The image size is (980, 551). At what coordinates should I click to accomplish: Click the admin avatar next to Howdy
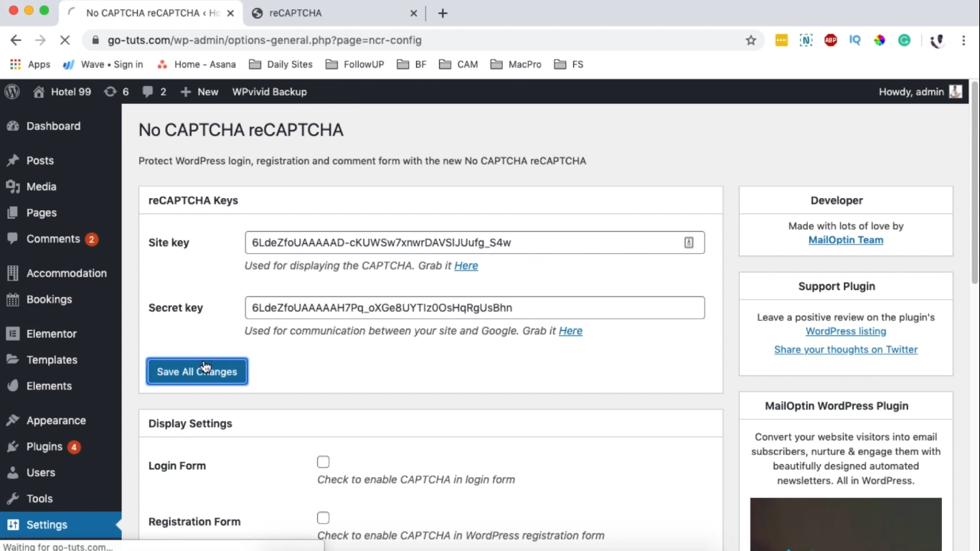point(956,91)
